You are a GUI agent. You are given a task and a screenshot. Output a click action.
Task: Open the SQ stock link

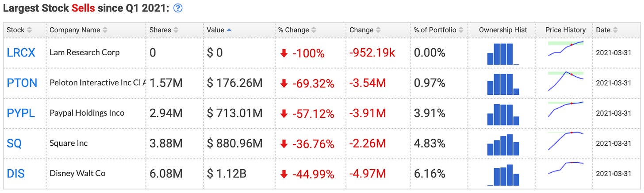pyautogui.click(x=14, y=144)
